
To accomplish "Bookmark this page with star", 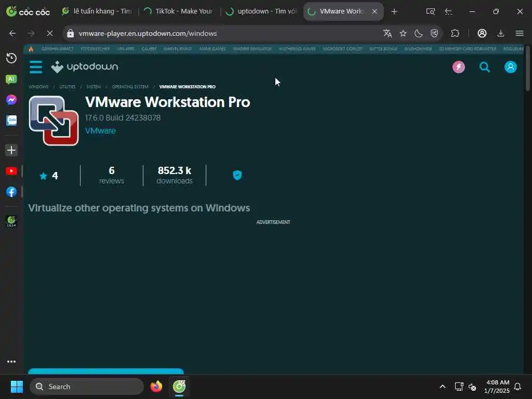I will point(403,33).
